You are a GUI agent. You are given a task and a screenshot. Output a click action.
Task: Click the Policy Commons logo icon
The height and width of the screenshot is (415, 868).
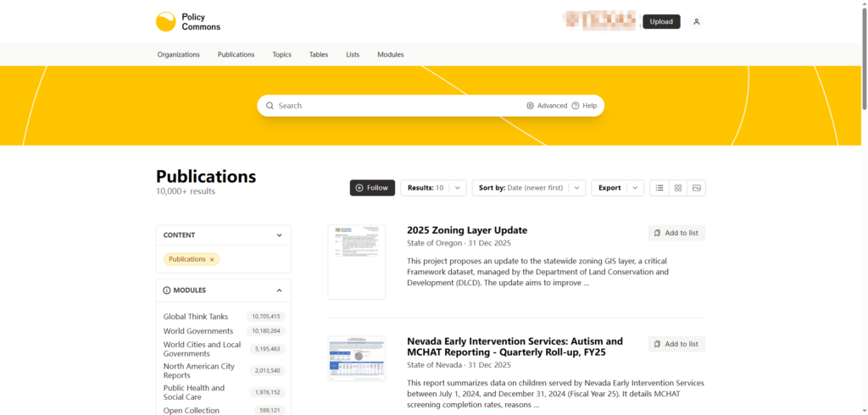click(x=166, y=22)
